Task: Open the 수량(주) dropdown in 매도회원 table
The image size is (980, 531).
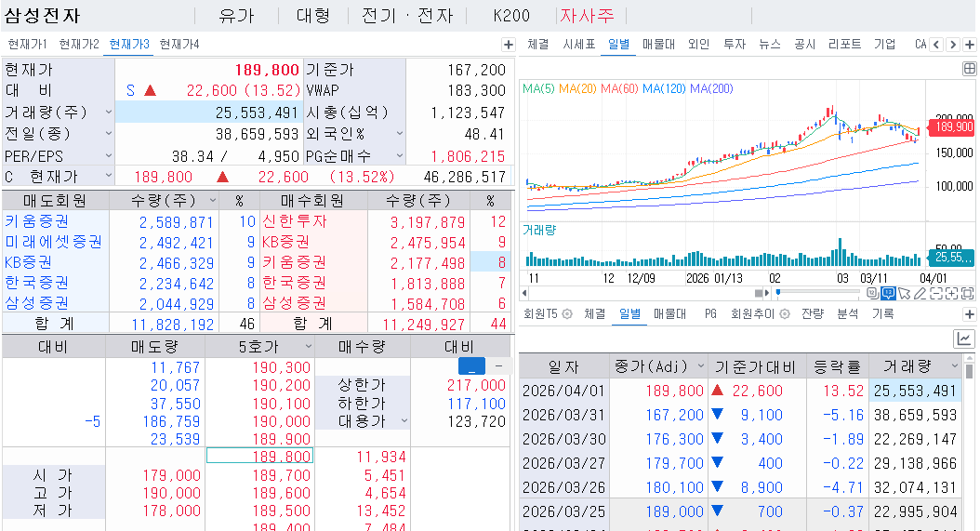Action: [213, 201]
